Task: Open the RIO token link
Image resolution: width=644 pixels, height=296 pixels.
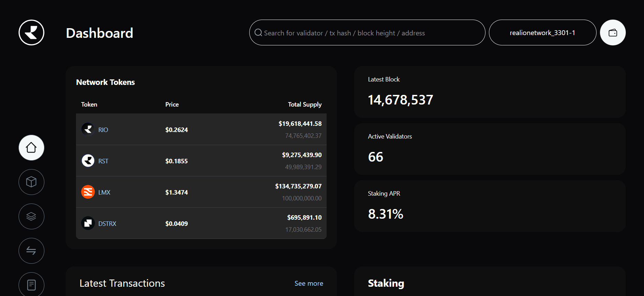Action: click(x=103, y=130)
